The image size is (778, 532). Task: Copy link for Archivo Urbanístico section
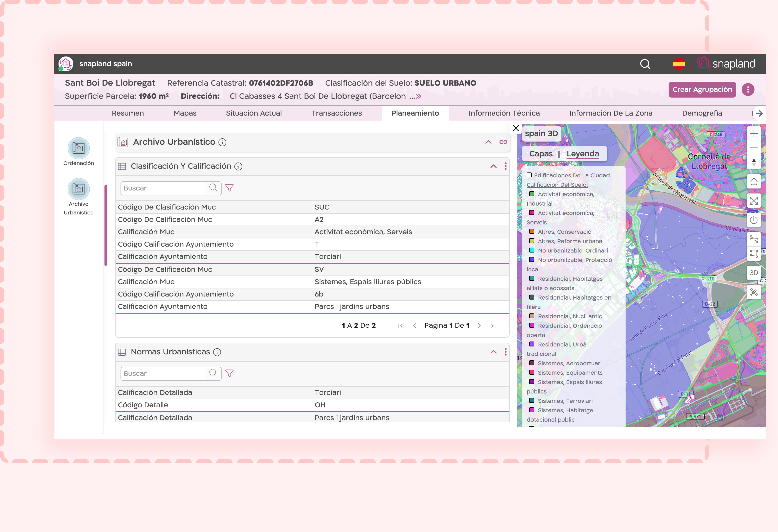(x=503, y=142)
